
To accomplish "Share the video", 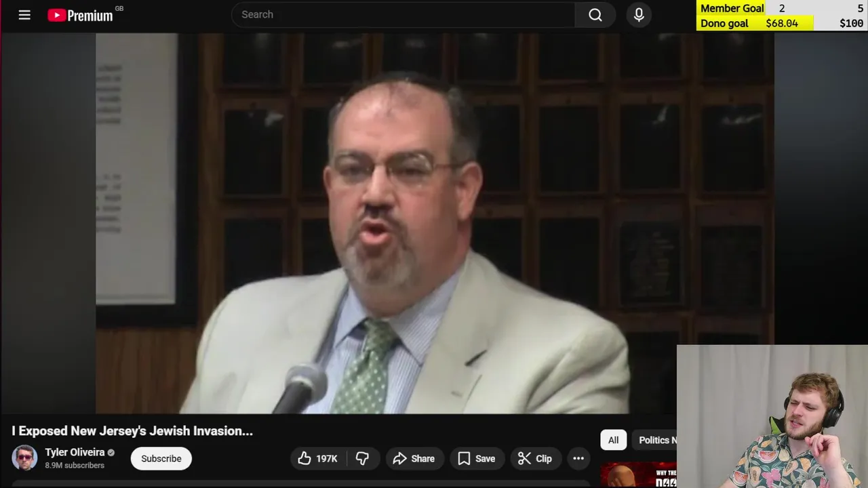I will pyautogui.click(x=414, y=459).
